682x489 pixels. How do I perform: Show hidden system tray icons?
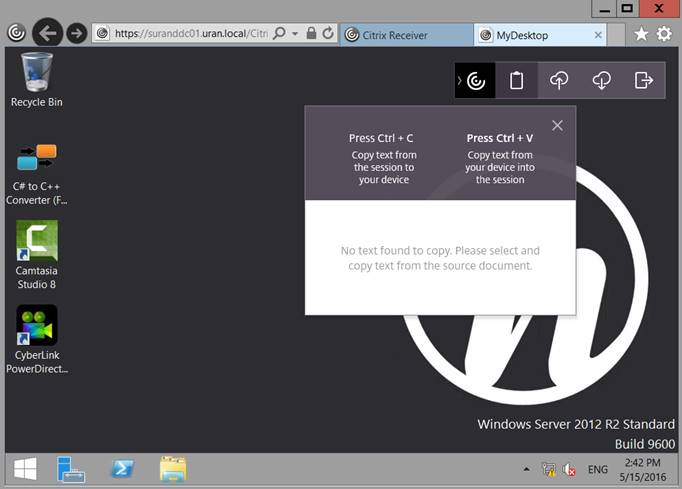(x=527, y=469)
